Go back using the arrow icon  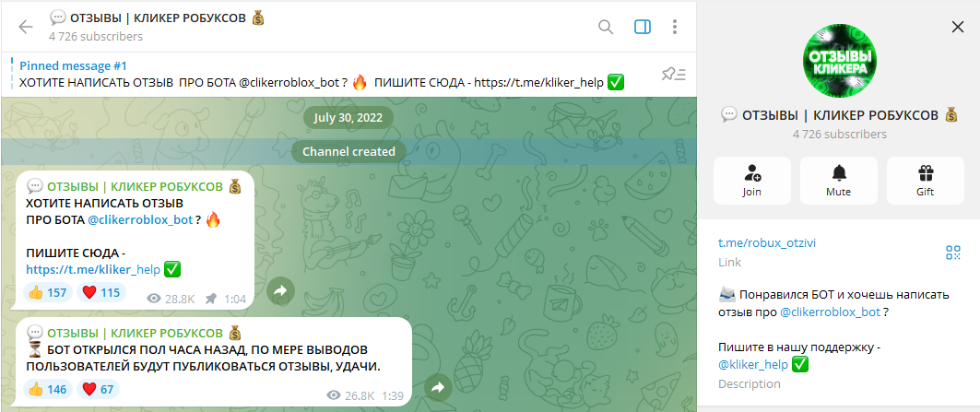pos(26,27)
